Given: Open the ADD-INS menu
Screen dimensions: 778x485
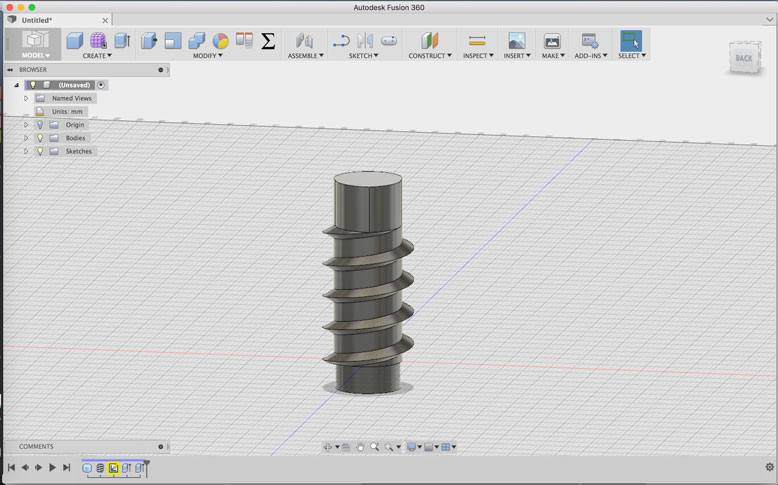Looking at the screenshot, I should (590, 56).
